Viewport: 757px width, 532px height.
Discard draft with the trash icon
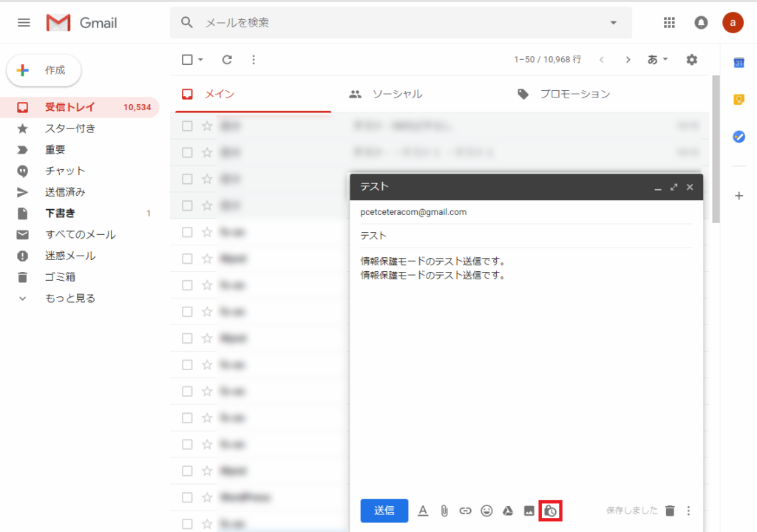point(670,511)
